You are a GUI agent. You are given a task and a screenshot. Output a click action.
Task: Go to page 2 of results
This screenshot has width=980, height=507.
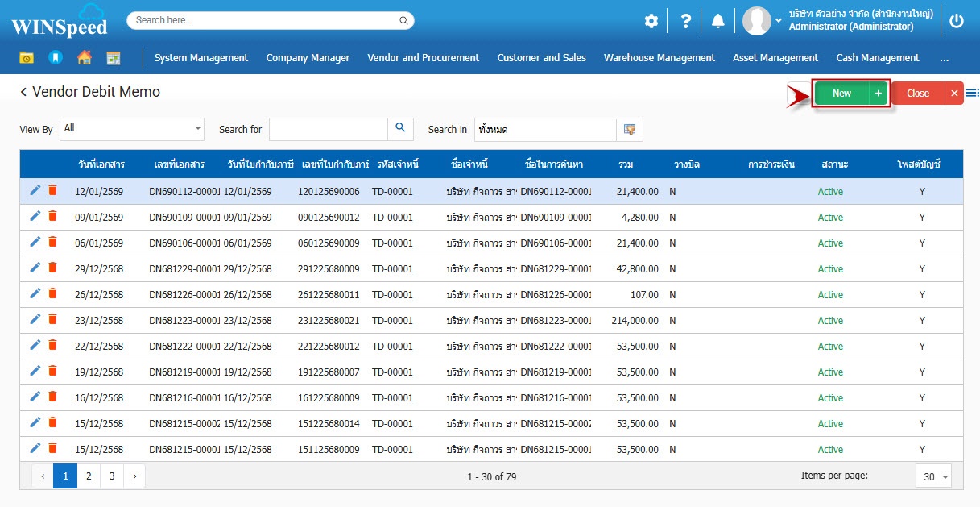coord(88,476)
